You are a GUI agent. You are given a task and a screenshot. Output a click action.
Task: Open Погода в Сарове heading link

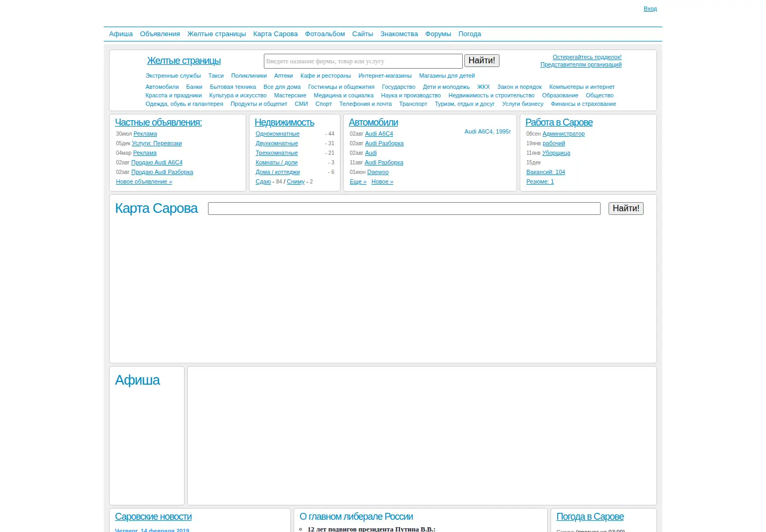(590, 517)
